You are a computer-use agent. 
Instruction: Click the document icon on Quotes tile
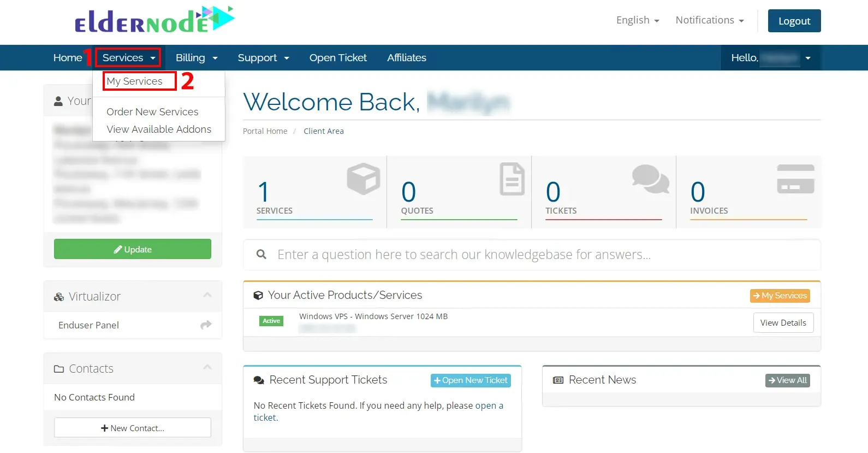pyautogui.click(x=512, y=179)
